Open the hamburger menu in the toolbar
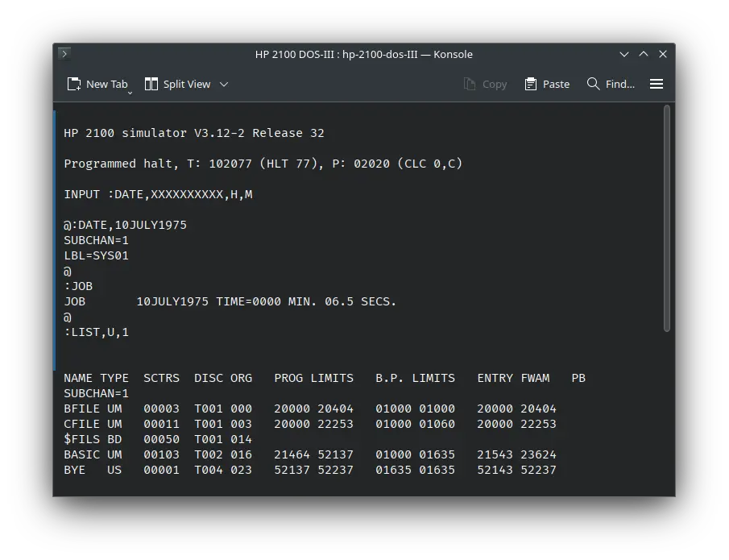This screenshot has width=729, height=560. [657, 84]
